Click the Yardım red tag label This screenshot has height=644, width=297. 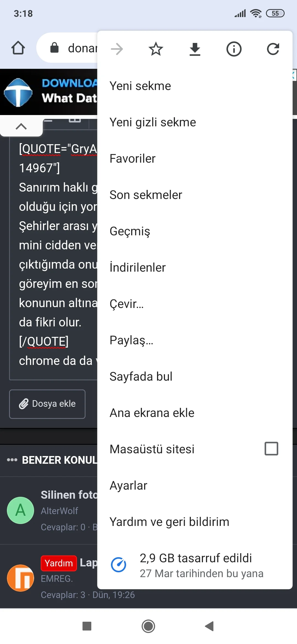click(59, 563)
